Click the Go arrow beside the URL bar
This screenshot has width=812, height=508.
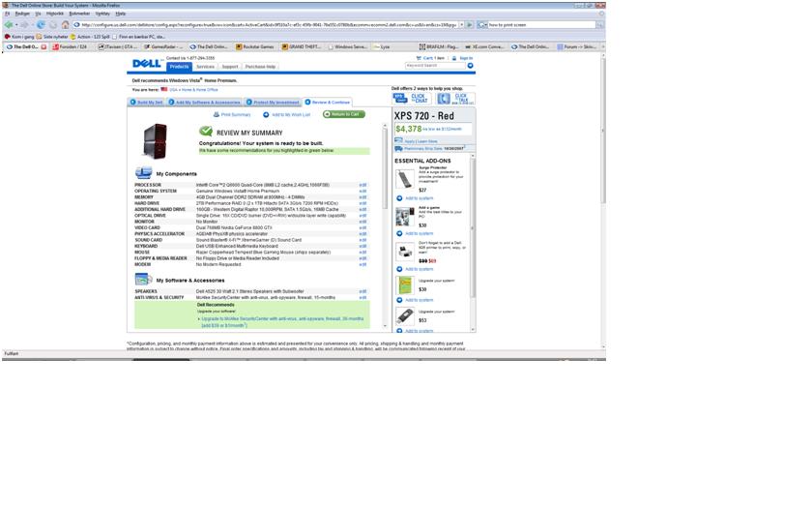click(x=470, y=24)
